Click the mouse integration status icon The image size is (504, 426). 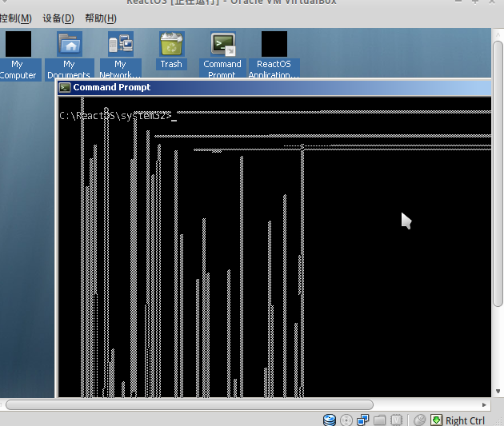(x=419, y=420)
